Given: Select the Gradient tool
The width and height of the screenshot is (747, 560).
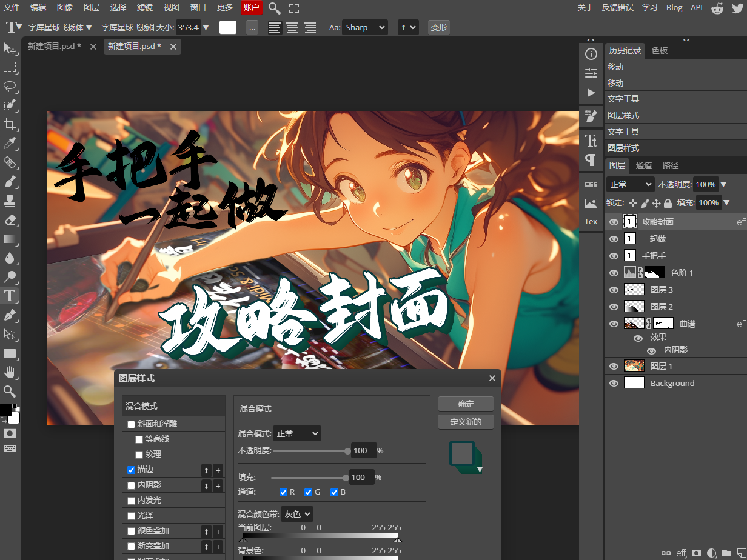Looking at the screenshot, I should point(10,239).
